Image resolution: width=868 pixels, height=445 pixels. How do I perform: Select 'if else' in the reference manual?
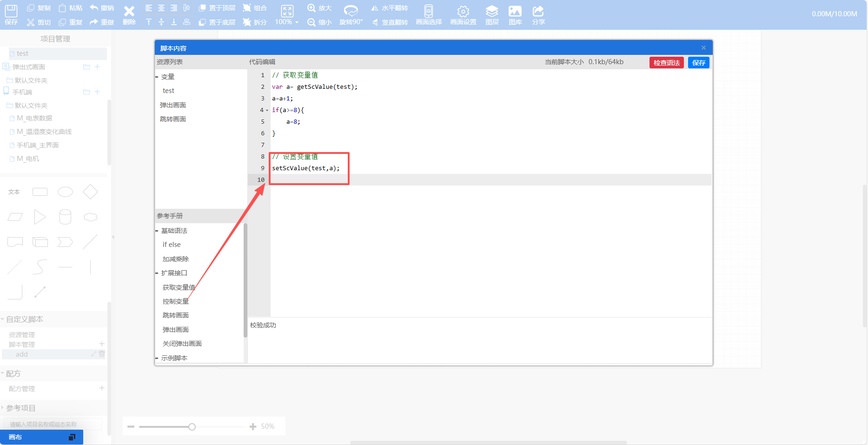[172, 245]
